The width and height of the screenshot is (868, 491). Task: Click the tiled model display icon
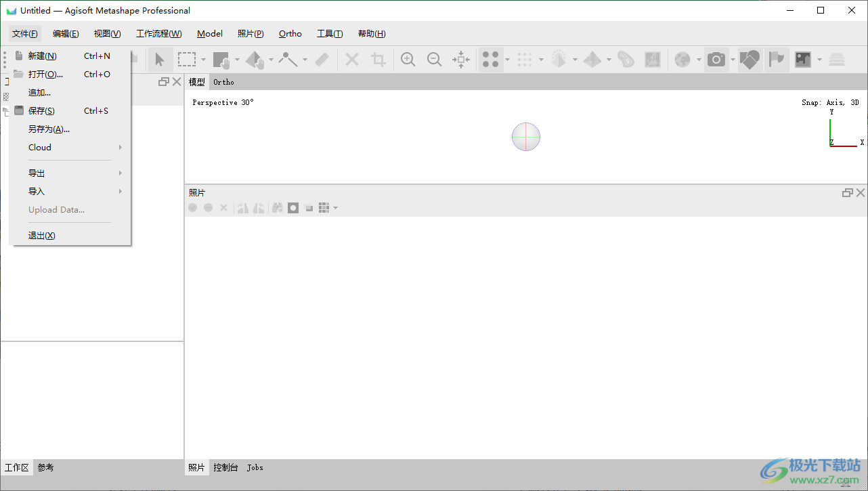(x=592, y=60)
